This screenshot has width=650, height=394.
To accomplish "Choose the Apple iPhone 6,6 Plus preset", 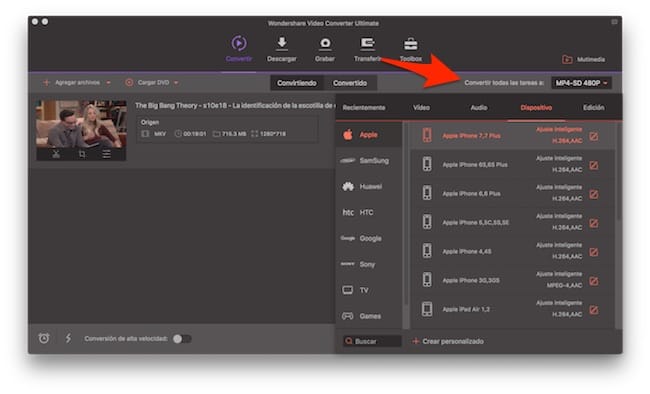I will coord(512,194).
